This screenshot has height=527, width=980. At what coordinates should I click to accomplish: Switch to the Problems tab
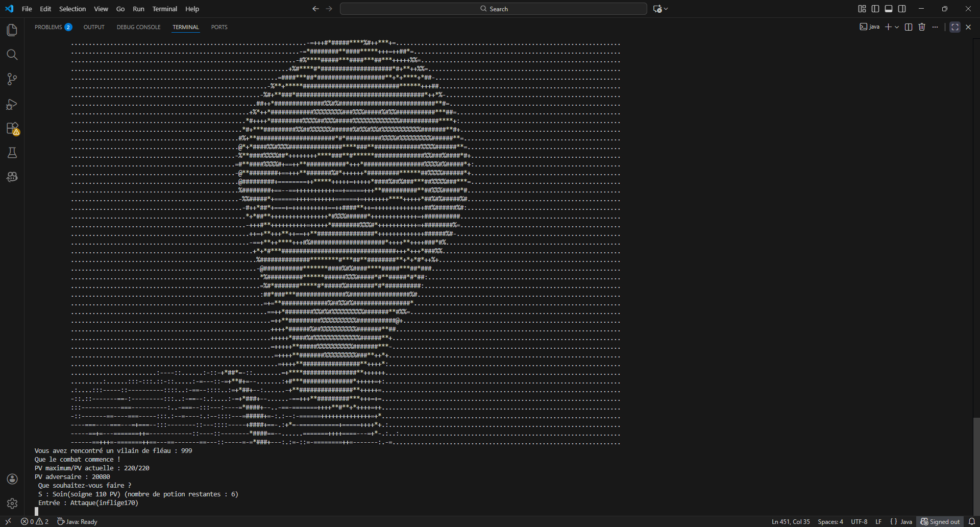pyautogui.click(x=53, y=27)
